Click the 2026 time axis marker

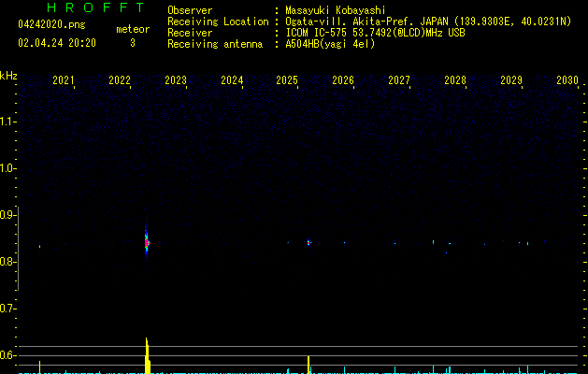[x=343, y=80]
